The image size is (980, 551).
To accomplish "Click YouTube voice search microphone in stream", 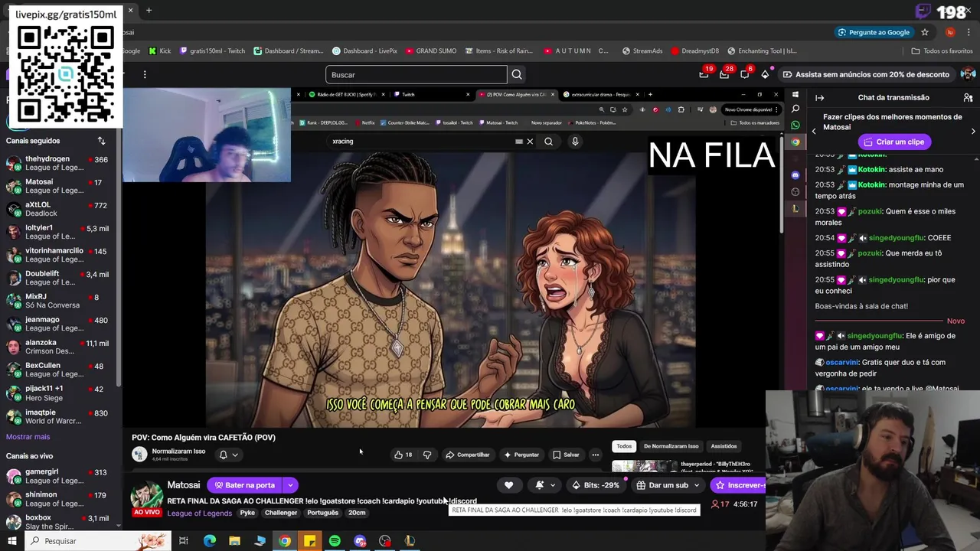I will pyautogui.click(x=575, y=141).
